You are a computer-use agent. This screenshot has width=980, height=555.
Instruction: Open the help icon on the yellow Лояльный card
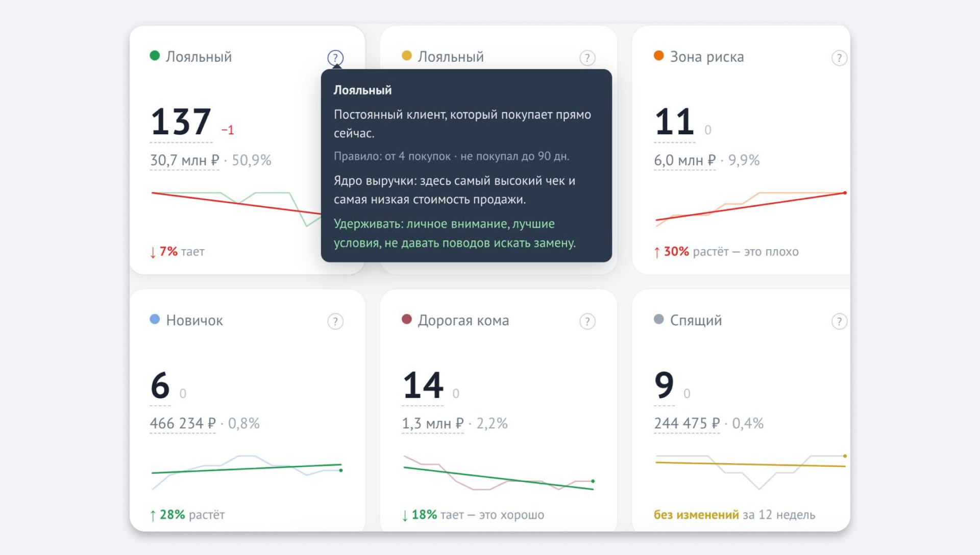click(x=587, y=58)
